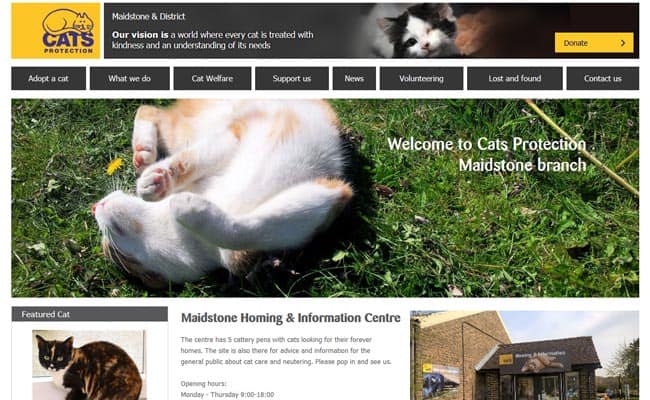The image size is (650, 400).
Task: Click the Maidstone Homing & Information Centre heading
Action: tap(291, 318)
